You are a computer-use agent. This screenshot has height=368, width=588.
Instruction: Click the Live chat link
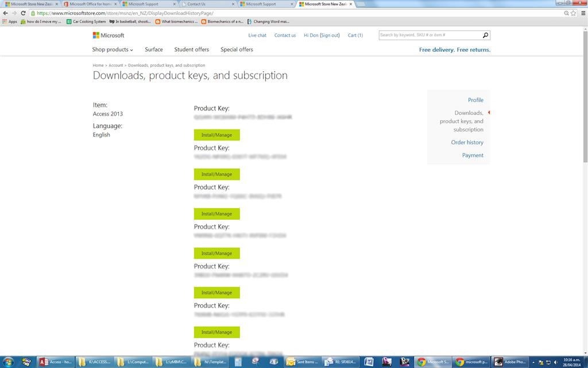tap(257, 35)
